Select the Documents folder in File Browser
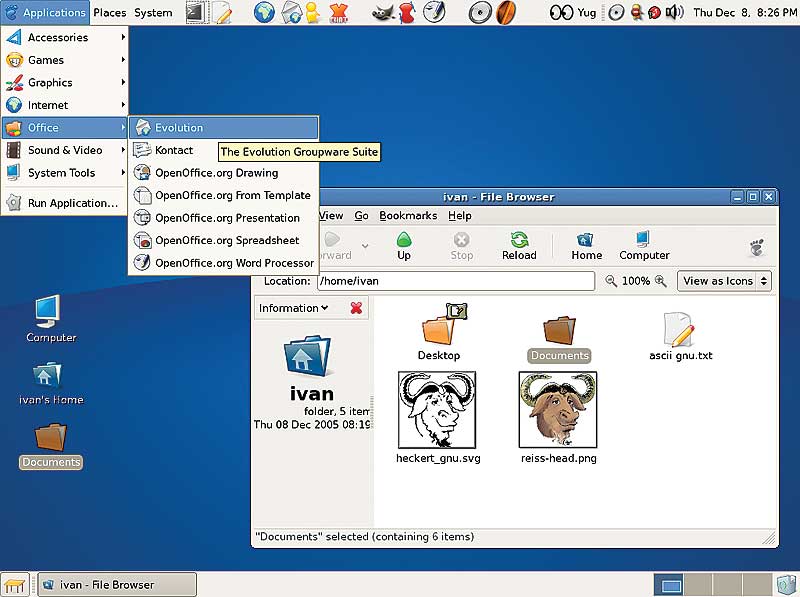This screenshot has height=597, width=800. pyautogui.click(x=559, y=339)
